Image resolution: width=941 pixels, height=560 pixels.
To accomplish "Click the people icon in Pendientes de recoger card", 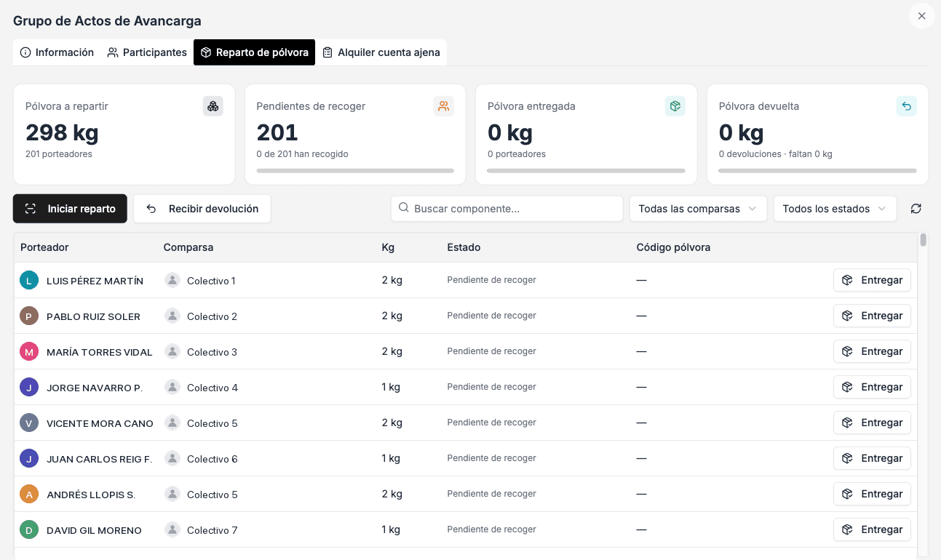I will click(444, 106).
